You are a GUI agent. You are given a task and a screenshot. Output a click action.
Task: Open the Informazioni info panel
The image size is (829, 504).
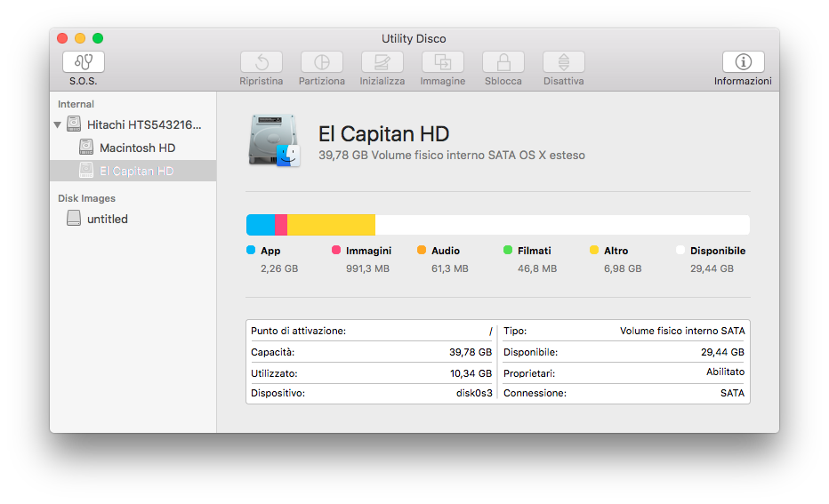(744, 62)
